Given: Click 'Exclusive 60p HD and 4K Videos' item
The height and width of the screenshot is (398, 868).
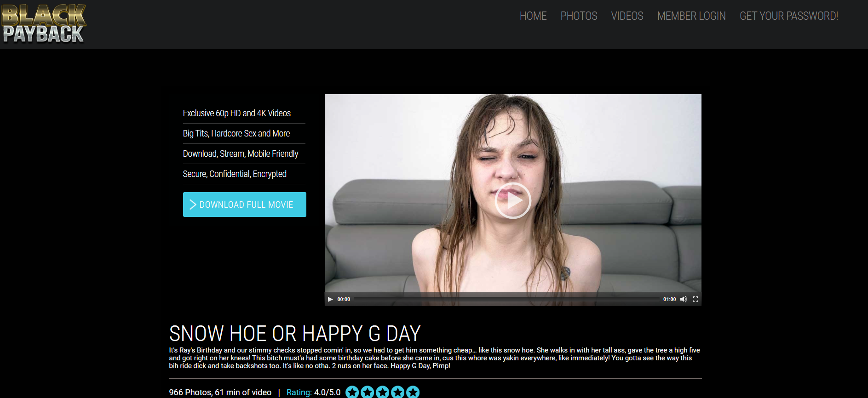Looking at the screenshot, I should [237, 113].
